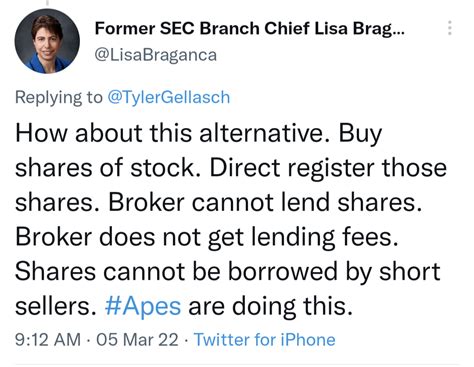The width and height of the screenshot is (474, 367).
Task: Click the Broker cannot lend shares sentence
Action: click(265, 202)
